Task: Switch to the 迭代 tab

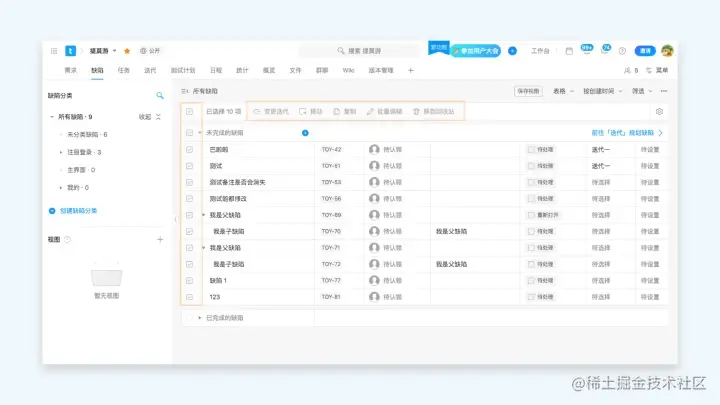Action: click(150, 70)
